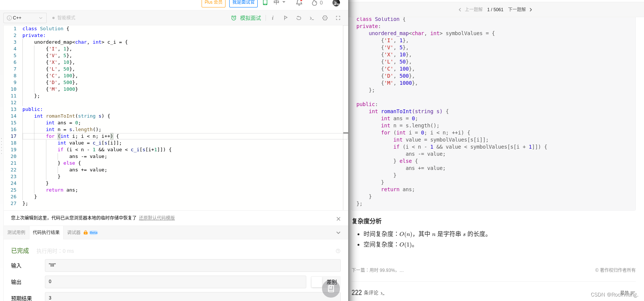Open the 最热 comment sort dropdown
This screenshot has width=644, height=301.
click(x=628, y=293)
